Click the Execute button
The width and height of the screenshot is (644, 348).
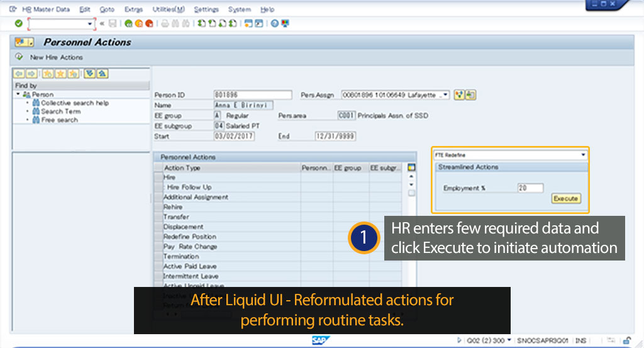pyautogui.click(x=565, y=198)
